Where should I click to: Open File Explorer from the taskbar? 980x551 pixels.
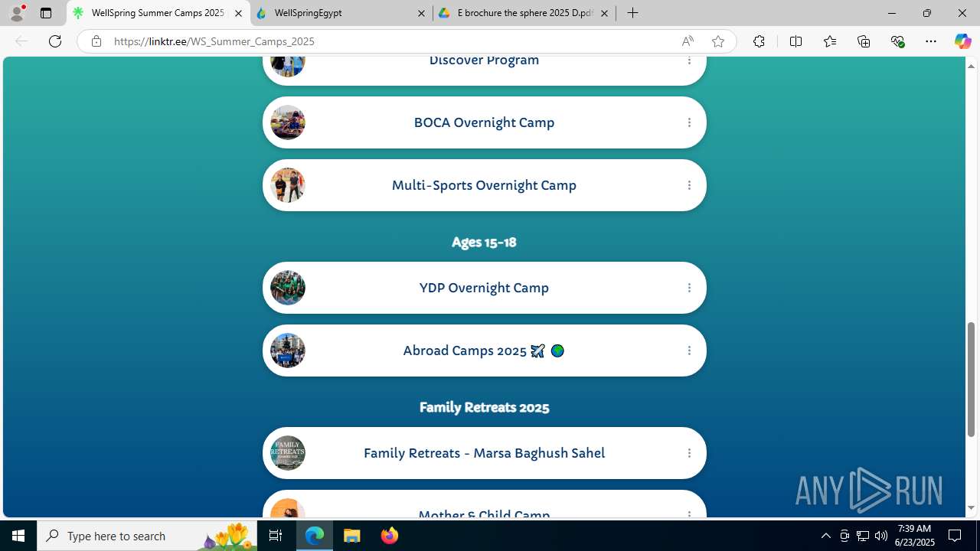click(x=352, y=536)
